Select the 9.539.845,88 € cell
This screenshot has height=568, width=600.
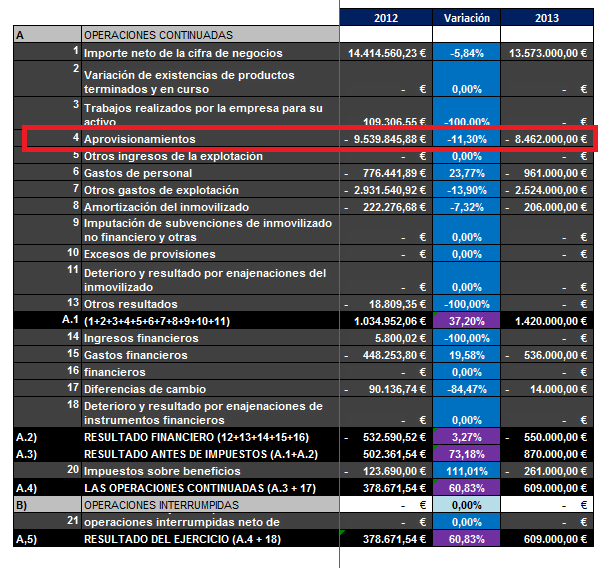[386, 139]
